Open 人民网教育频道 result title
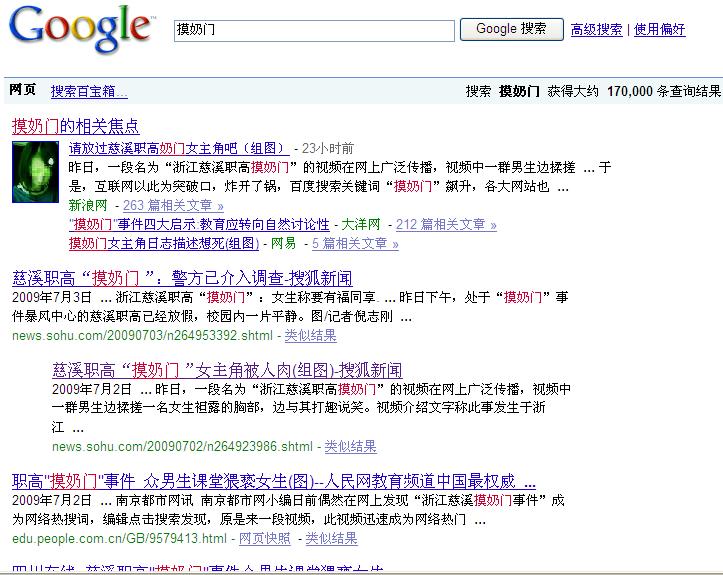Viewport: 723px width, 575px height. [274, 481]
